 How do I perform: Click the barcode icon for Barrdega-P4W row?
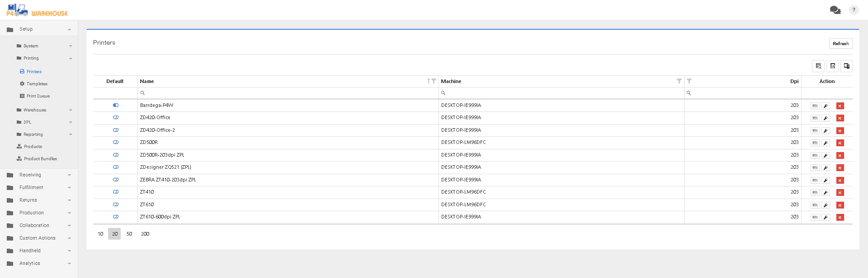click(815, 106)
